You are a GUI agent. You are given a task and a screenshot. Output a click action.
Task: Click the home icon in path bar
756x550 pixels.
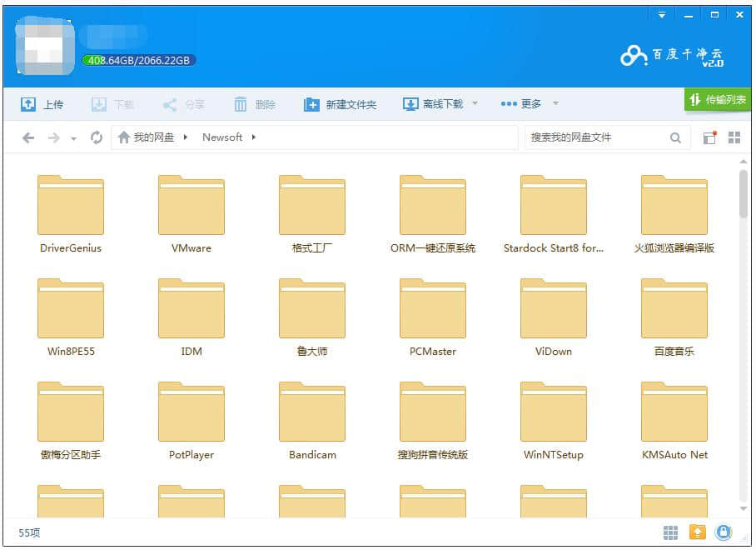click(x=124, y=137)
